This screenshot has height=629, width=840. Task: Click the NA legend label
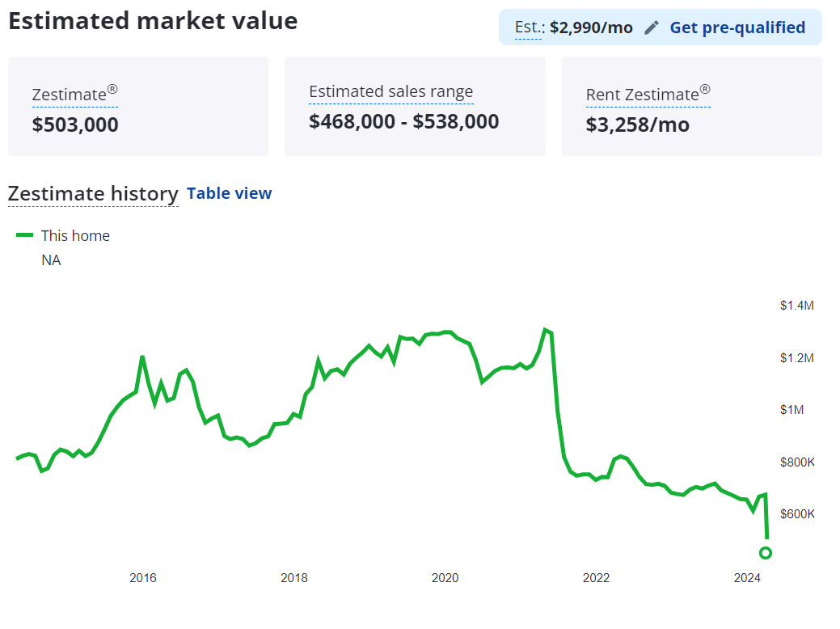(52, 260)
